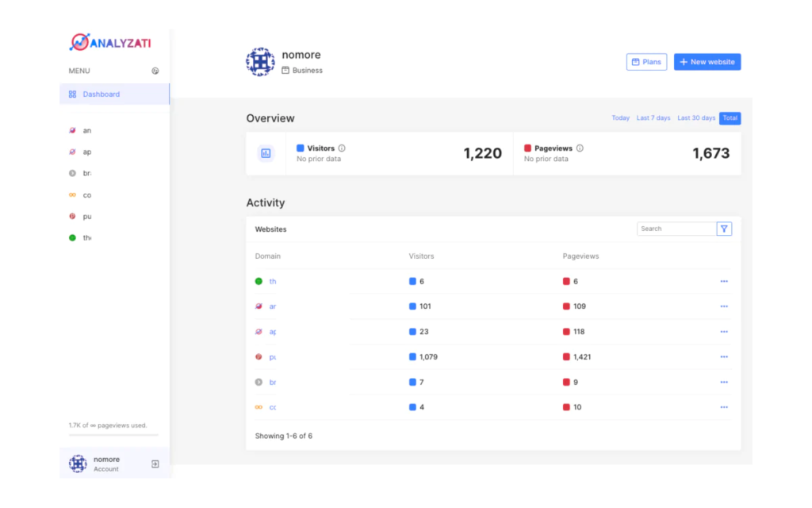
Task: Select Total date range
Action: coord(730,118)
